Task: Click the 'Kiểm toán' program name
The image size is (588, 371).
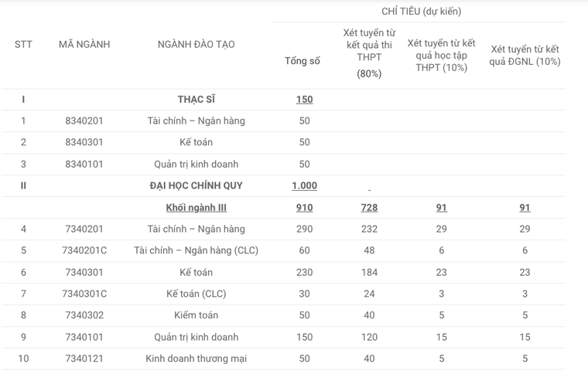Action: tap(196, 315)
